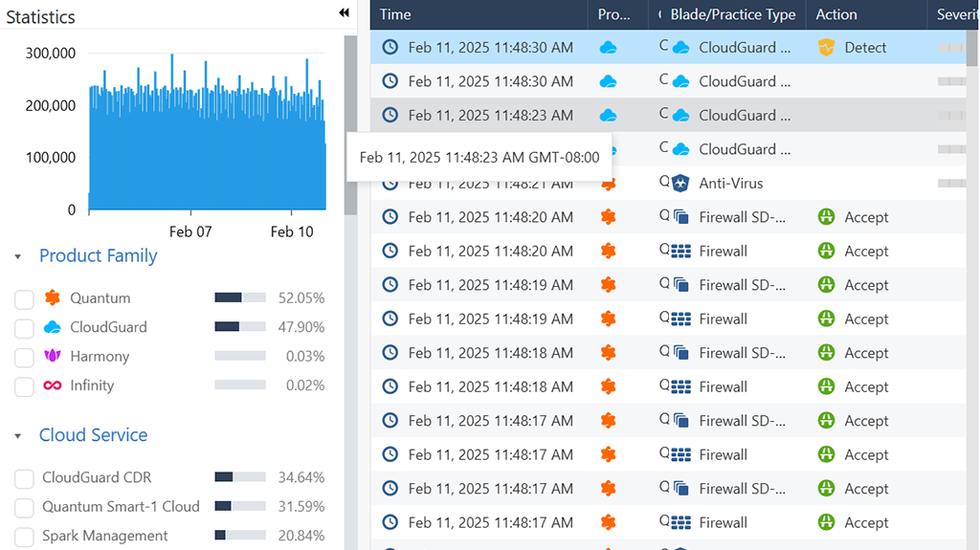Click Accept icon in first 11:48:20 AM row
Image resolution: width=980 pixels, height=550 pixels.
click(x=826, y=217)
